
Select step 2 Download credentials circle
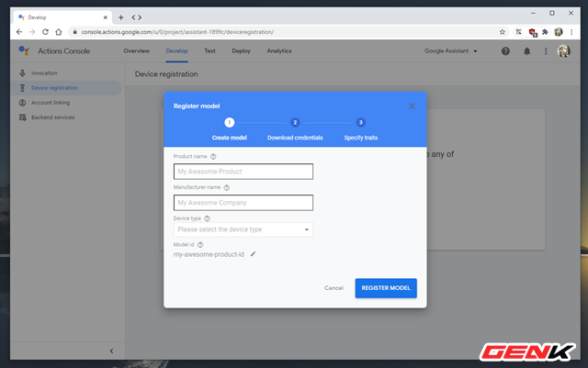tap(295, 123)
